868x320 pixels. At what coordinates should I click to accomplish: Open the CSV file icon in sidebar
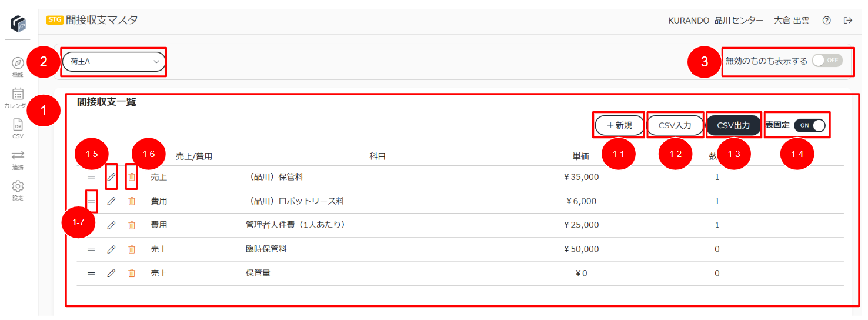coord(18,125)
